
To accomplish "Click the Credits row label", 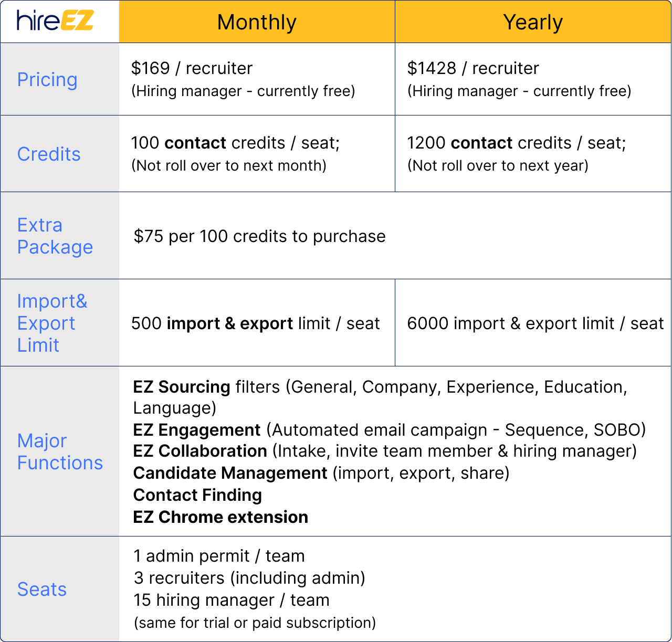I will [49, 154].
